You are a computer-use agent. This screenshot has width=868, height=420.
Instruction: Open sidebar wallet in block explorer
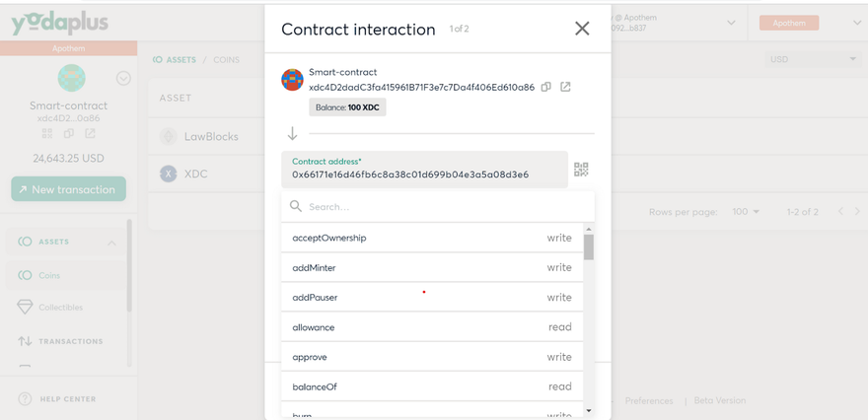point(90,133)
